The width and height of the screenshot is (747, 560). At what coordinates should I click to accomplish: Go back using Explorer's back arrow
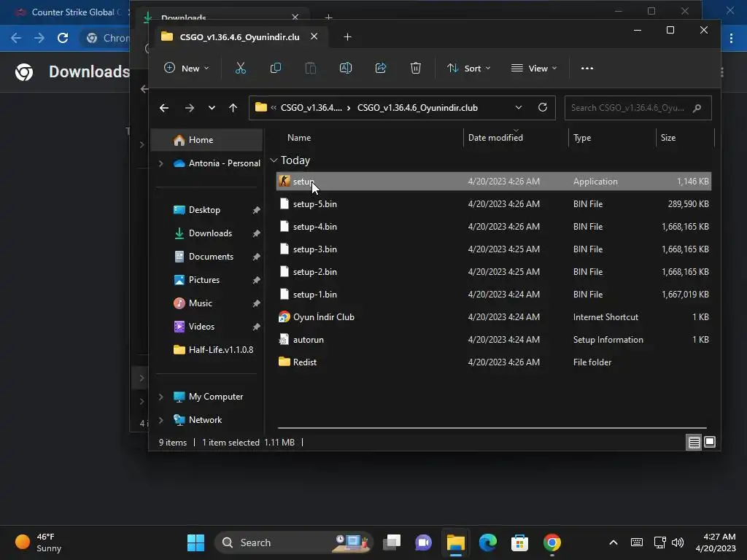click(164, 108)
